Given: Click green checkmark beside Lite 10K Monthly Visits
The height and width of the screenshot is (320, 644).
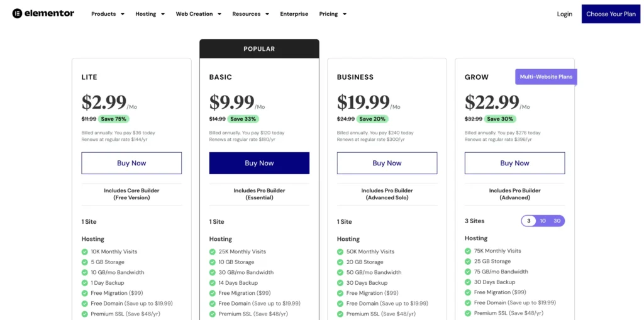Looking at the screenshot, I should pos(85,251).
